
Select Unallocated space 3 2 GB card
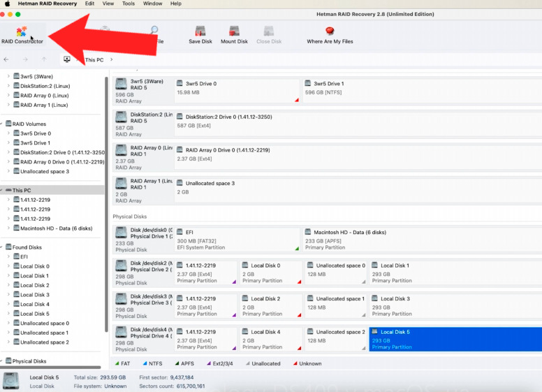[x=358, y=191]
